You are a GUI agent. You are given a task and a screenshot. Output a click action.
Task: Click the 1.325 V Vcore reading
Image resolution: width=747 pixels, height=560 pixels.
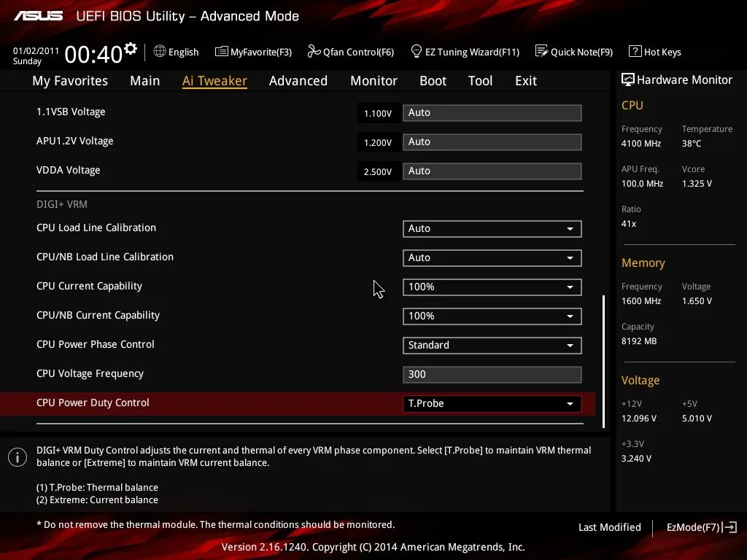697,183
